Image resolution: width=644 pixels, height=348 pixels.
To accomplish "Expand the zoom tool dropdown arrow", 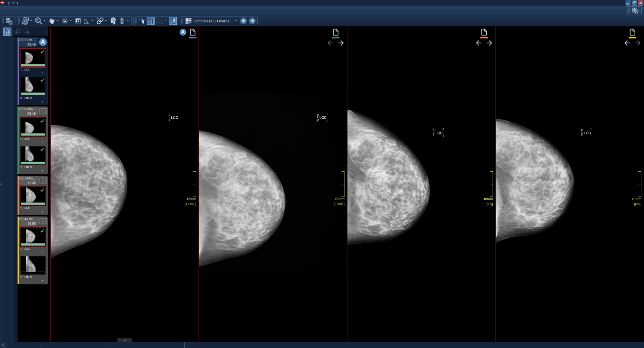I will coord(44,21).
